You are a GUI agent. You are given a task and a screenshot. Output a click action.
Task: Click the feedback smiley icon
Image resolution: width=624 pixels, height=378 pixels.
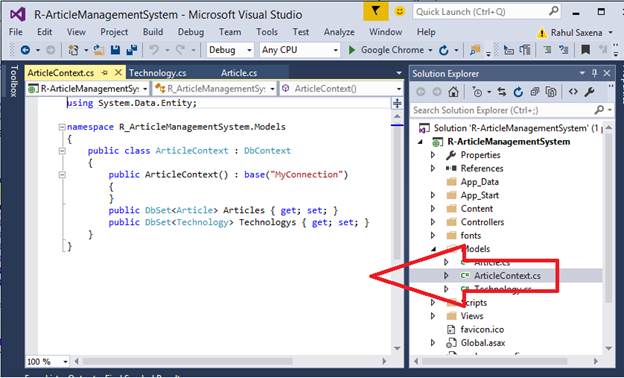[399, 12]
